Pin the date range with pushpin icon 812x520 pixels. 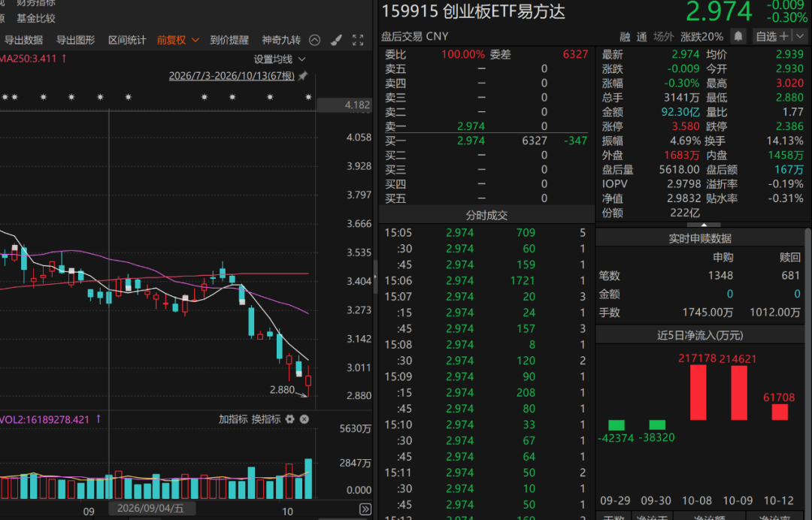[303, 76]
